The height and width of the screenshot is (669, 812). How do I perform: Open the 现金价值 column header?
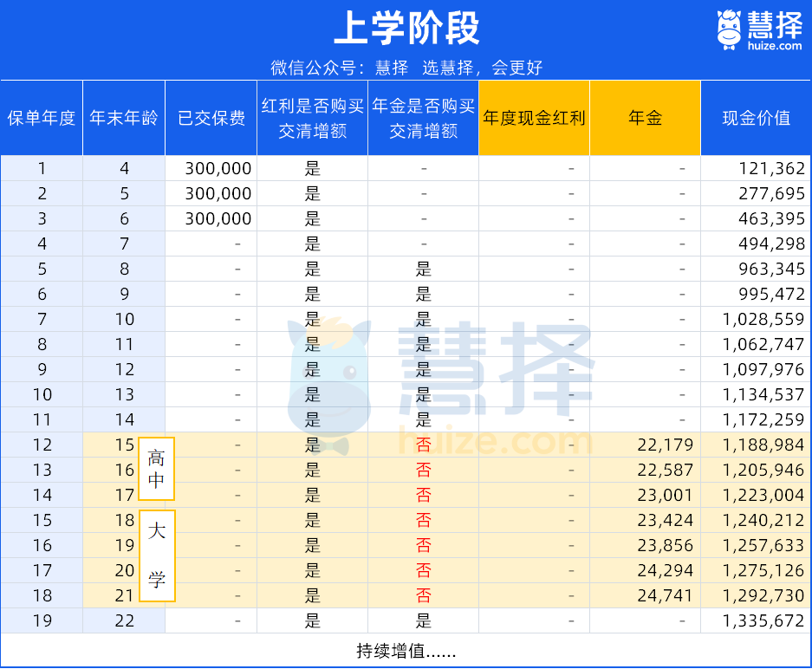pyautogui.click(x=756, y=118)
